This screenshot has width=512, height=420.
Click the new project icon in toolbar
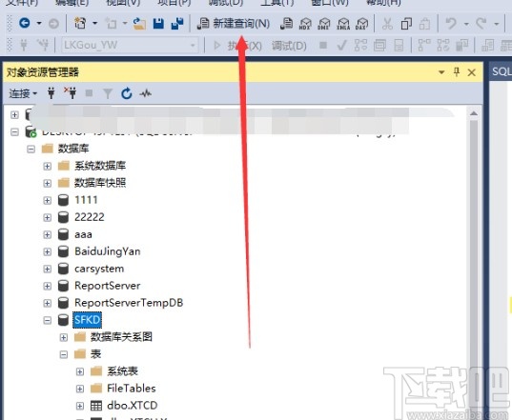80,23
